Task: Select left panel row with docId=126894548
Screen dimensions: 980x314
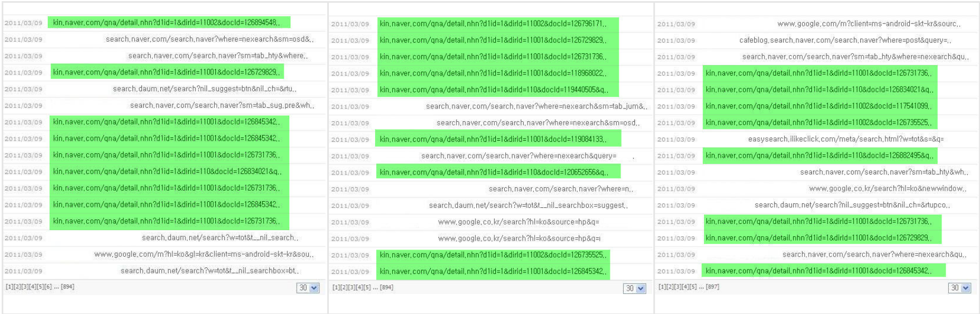Action: 169,23
